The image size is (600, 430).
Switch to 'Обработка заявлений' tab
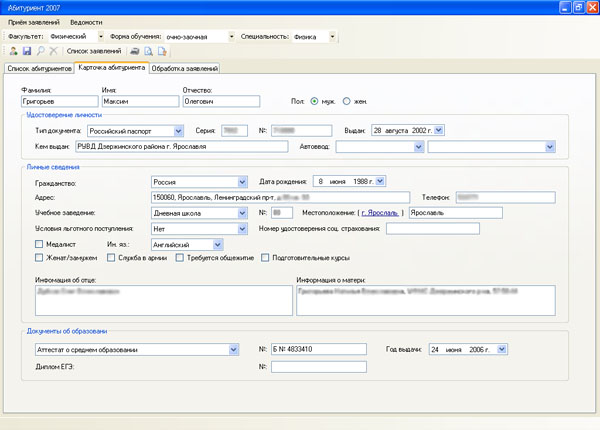[x=185, y=68]
